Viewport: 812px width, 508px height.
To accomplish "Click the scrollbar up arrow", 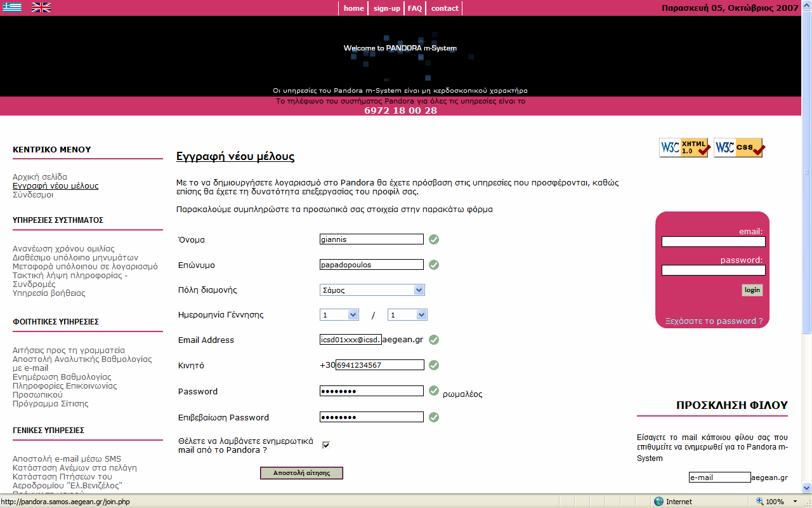I will [x=807, y=5].
